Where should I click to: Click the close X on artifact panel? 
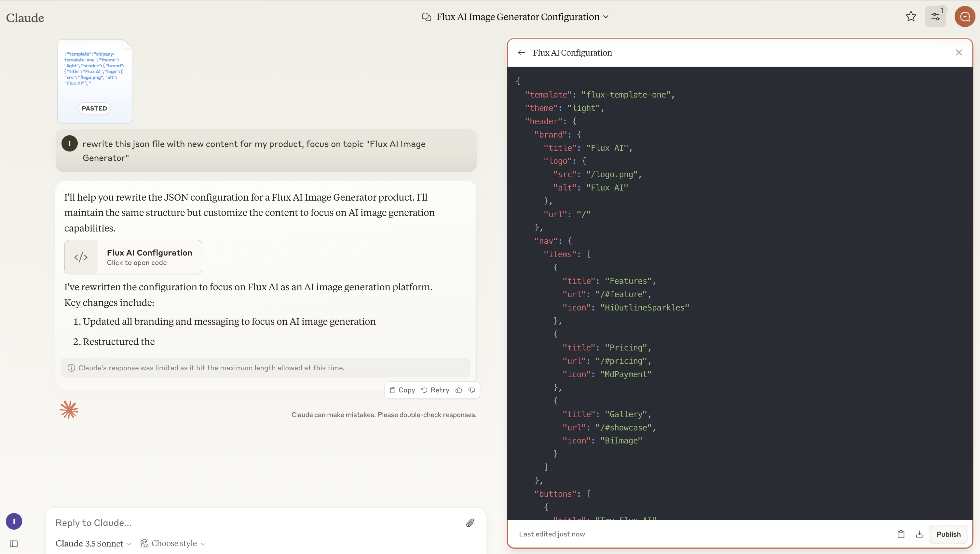tap(959, 52)
